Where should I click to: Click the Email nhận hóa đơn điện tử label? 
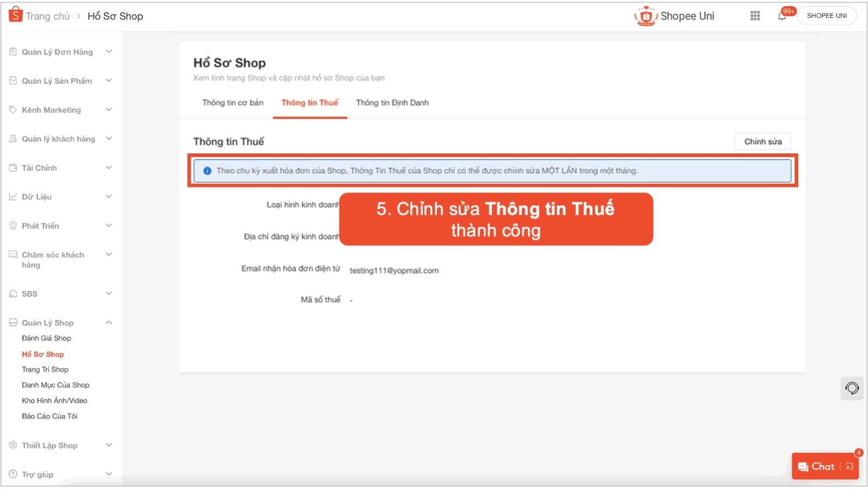click(291, 268)
